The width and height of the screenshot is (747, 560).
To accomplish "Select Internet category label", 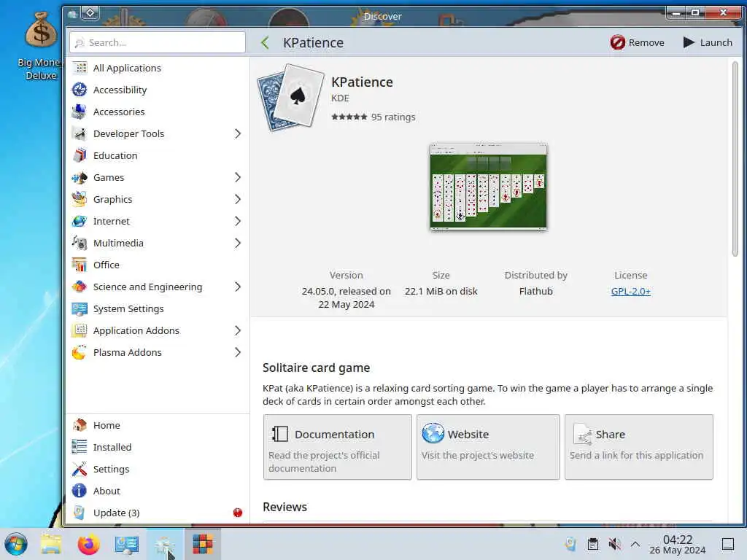I will click(112, 222).
